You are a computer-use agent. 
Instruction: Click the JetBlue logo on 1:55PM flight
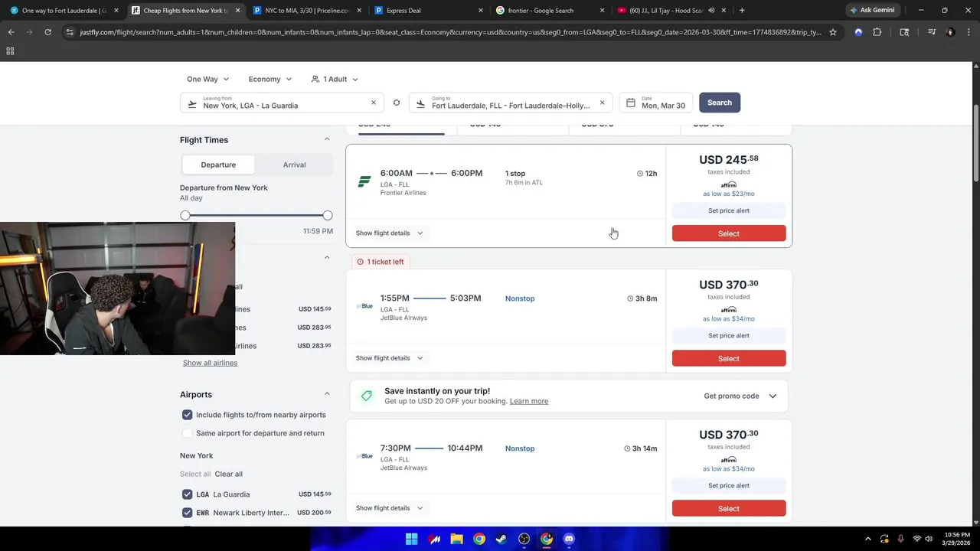pyautogui.click(x=364, y=306)
